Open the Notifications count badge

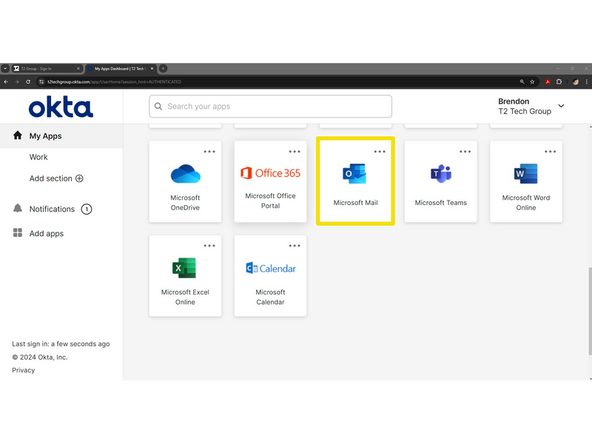(x=86, y=209)
